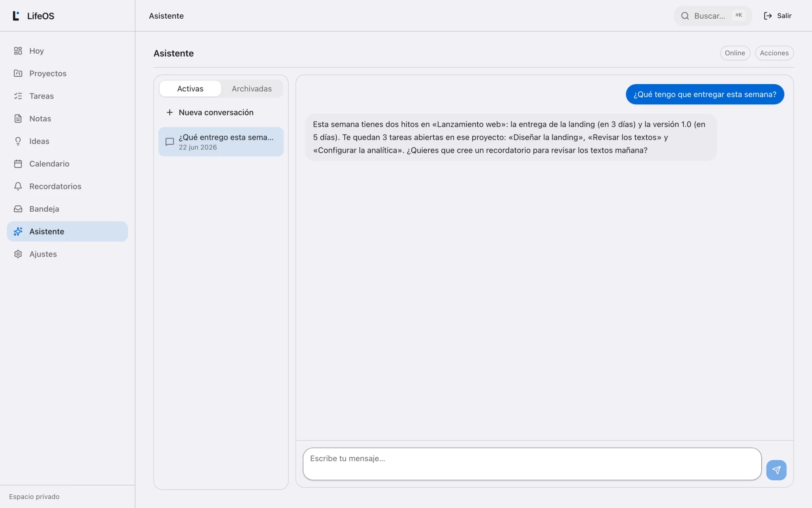Viewport: 812px width, 508px height.
Task: Click the Ajustes gear icon
Action: 18,254
